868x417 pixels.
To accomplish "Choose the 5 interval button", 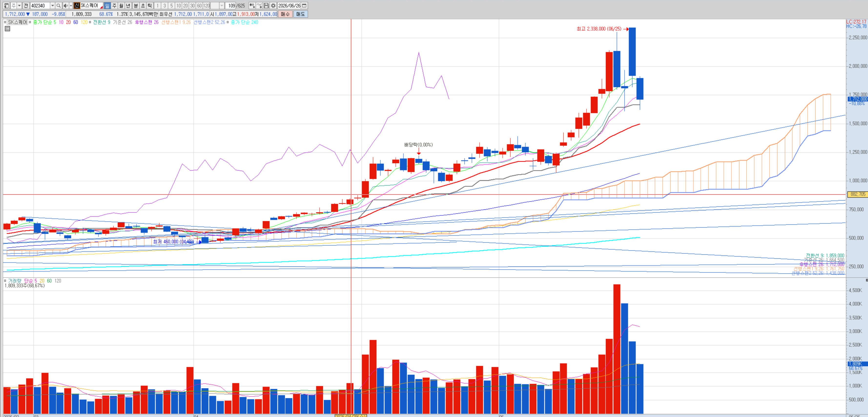I will 172,6.
